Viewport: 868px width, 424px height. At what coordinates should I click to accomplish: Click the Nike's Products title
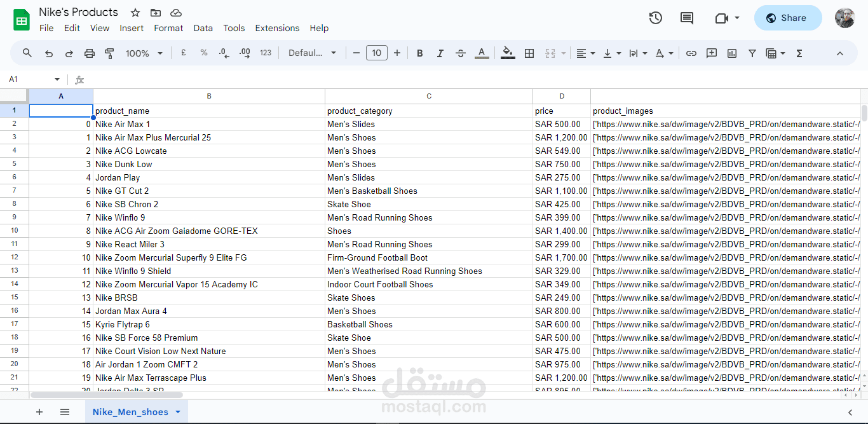(78, 12)
